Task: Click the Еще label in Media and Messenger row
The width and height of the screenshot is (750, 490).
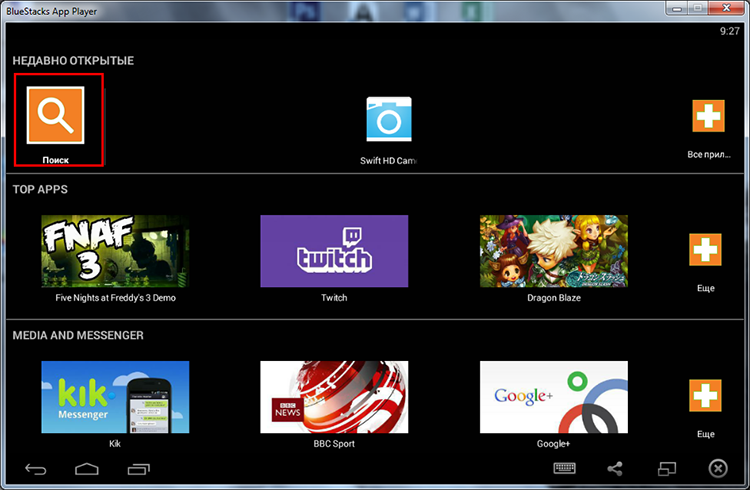Action: [706, 434]
